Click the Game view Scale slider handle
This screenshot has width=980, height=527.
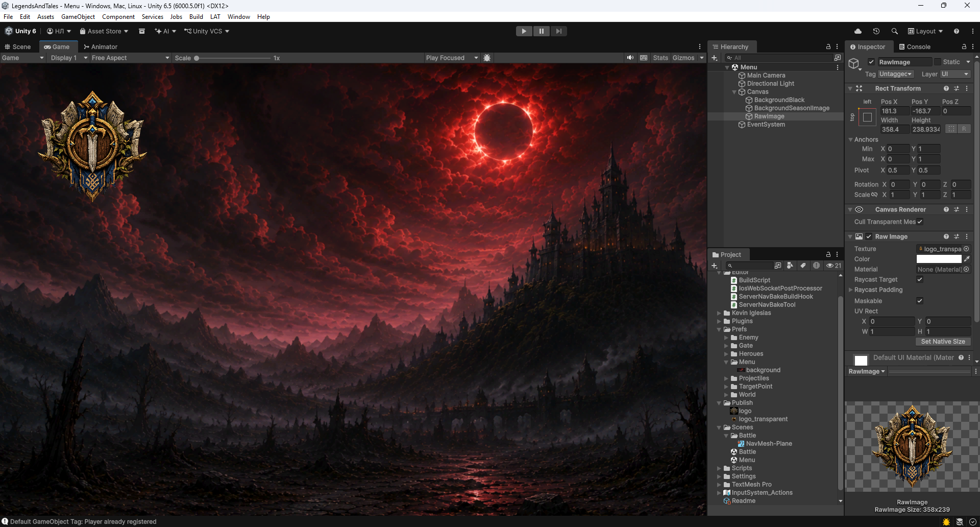(x=197, y=58)
